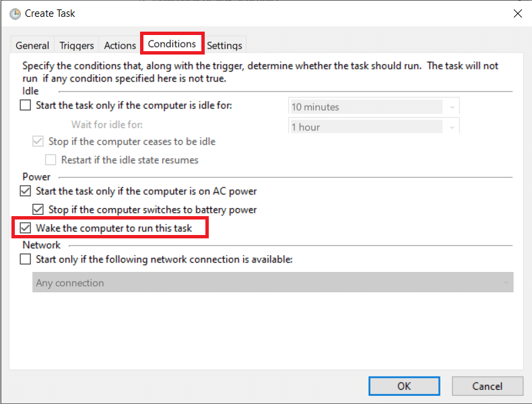
Task: Go to the Actions tab
Action: tap(120, 45)
